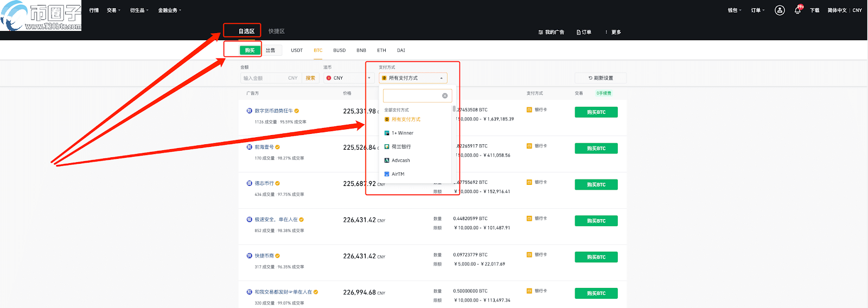Click verified badge beside 德志币行
Screen dimensions: 868x308
click(x=278, y=183)
